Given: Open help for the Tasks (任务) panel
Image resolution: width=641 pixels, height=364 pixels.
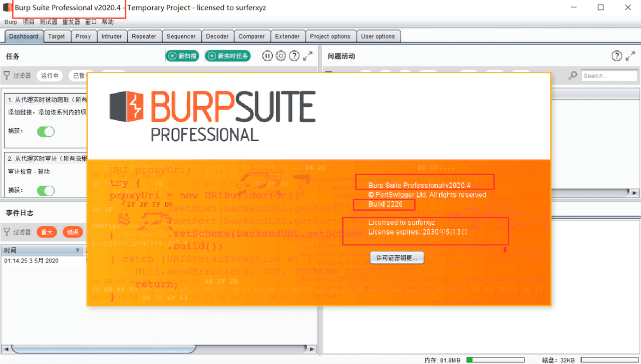Looking at the screenshot, I should pos(294,56).
